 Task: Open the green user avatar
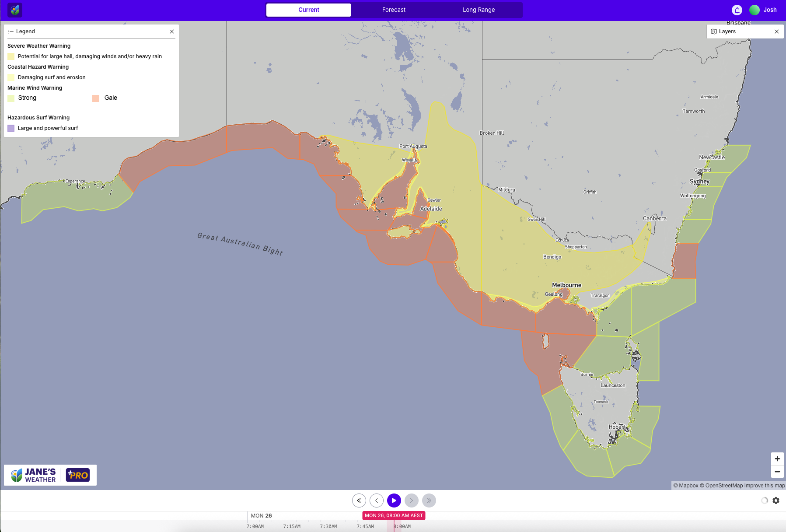[x=755, y=10]
